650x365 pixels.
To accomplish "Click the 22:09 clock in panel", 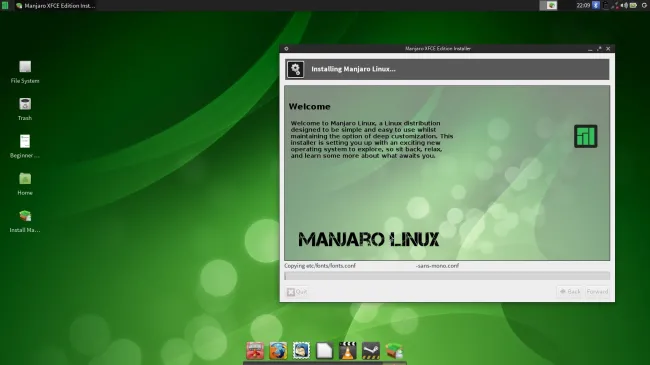I will point(583,5).
